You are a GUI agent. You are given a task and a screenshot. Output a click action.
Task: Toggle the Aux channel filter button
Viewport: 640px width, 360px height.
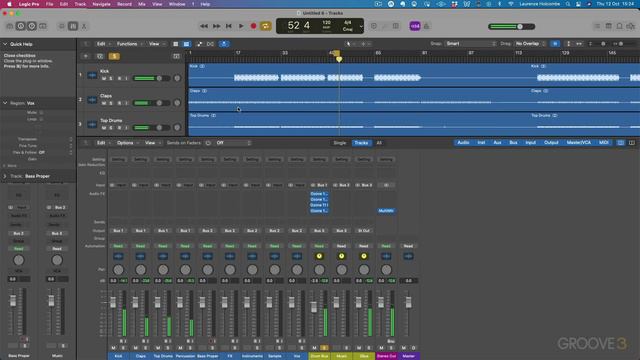pos(497,142)
